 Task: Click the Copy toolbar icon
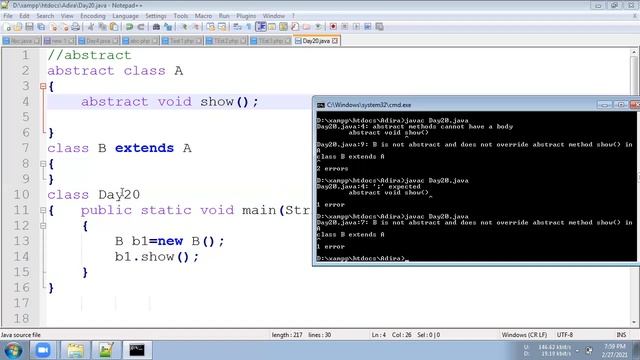click(x=102, y=27)
